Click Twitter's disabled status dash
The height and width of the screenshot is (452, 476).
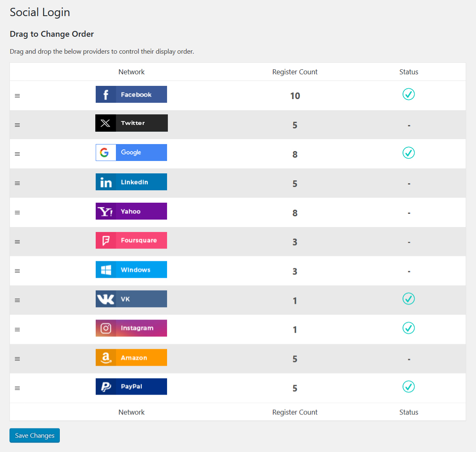tap(409, 125)
